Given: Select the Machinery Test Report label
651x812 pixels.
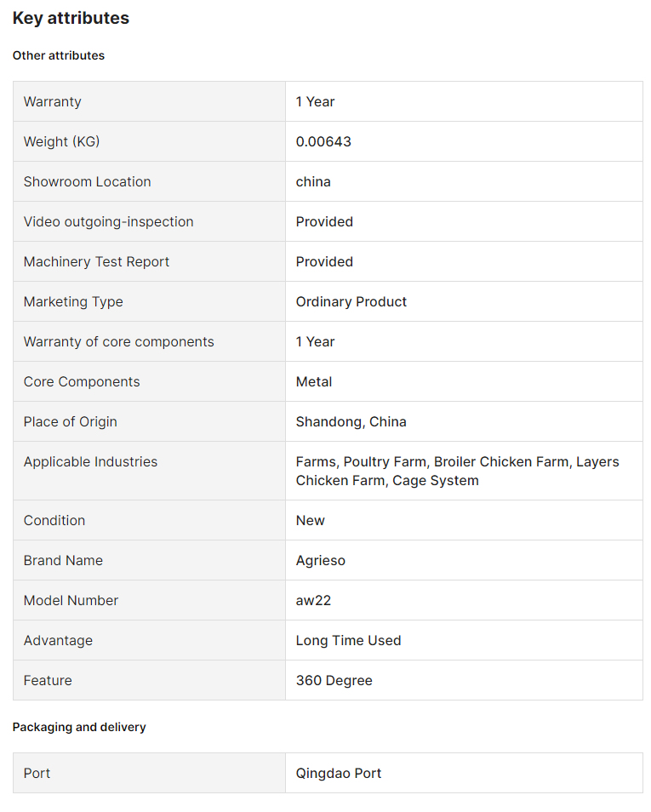Looking at the screenshot, I should tap(96, 261).
